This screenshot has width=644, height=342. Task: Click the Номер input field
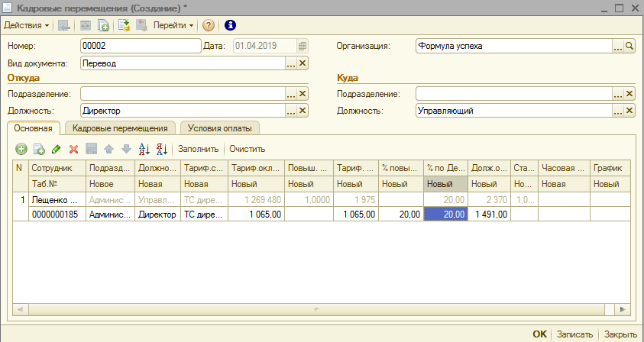click(x=139, y=46)
